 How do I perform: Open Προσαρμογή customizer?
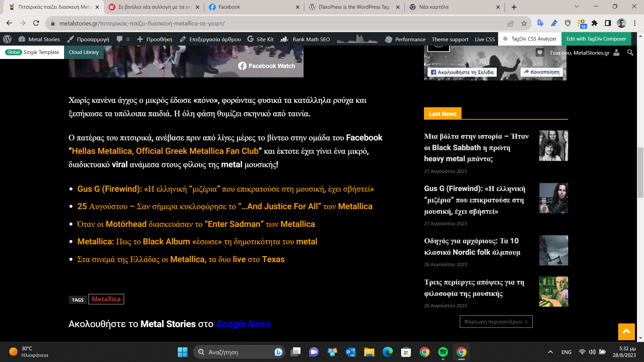tap(88, 39)
